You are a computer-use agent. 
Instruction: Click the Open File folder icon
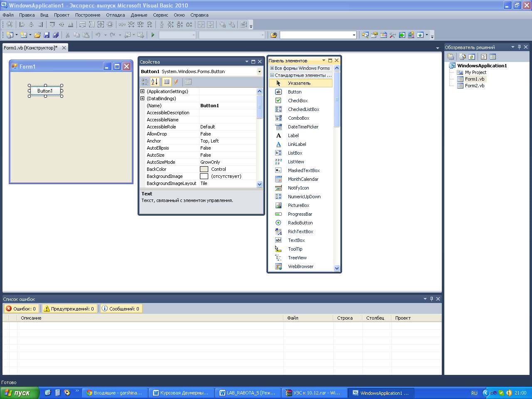[37, 35]
